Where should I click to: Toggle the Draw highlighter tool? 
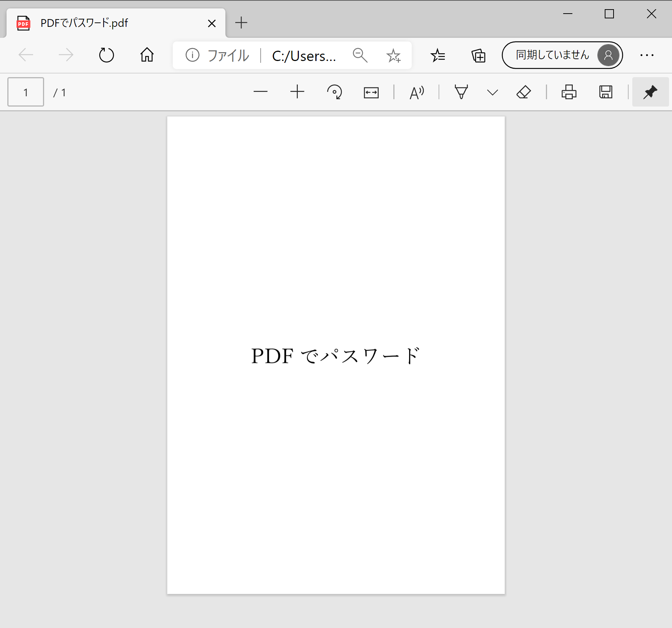(x=461, y=92)
